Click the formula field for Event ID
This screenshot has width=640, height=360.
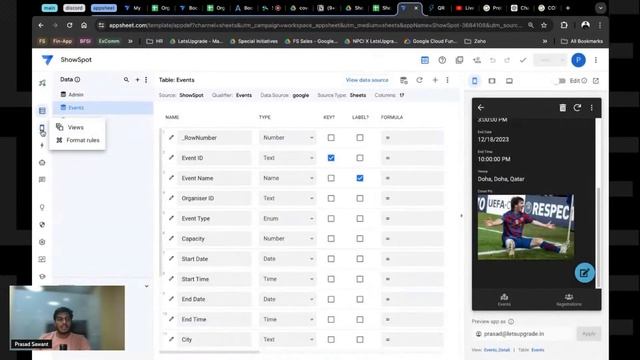[x=412, y=158]
